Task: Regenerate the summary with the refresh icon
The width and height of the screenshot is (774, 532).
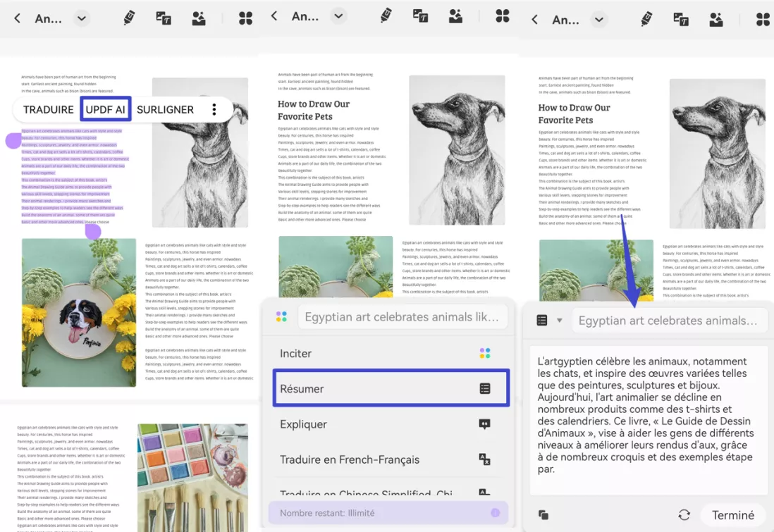Action: point(684,515)
